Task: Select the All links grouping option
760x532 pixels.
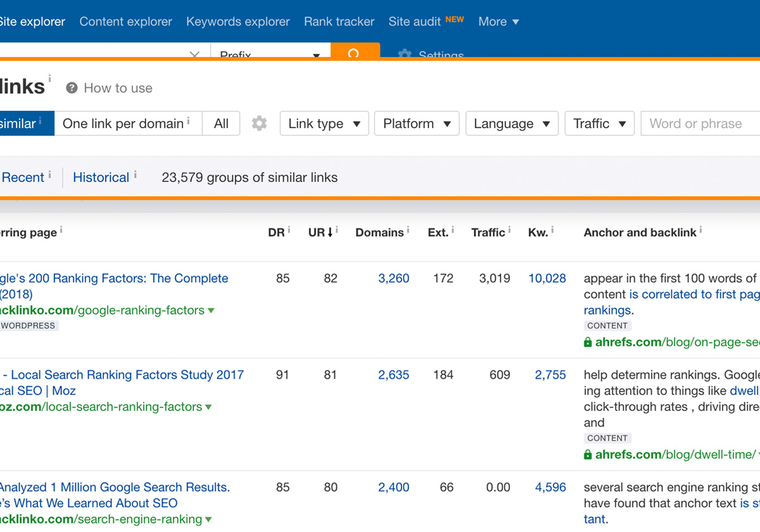Action: tap(221, 123)
